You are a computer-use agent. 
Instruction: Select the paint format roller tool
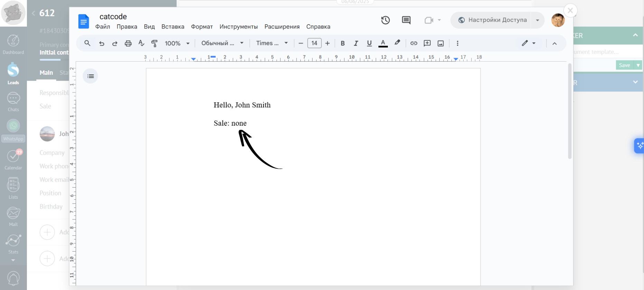point(155,43)
